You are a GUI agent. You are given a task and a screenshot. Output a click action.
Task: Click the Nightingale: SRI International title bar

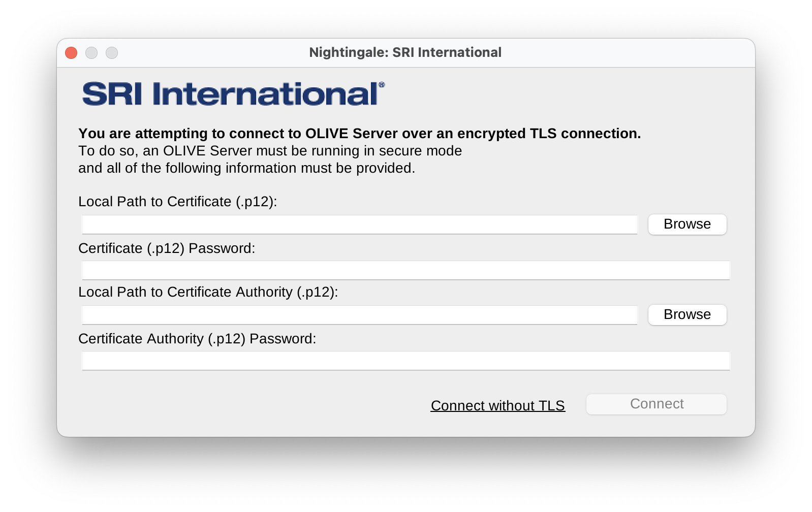click(x=405, y=52)
